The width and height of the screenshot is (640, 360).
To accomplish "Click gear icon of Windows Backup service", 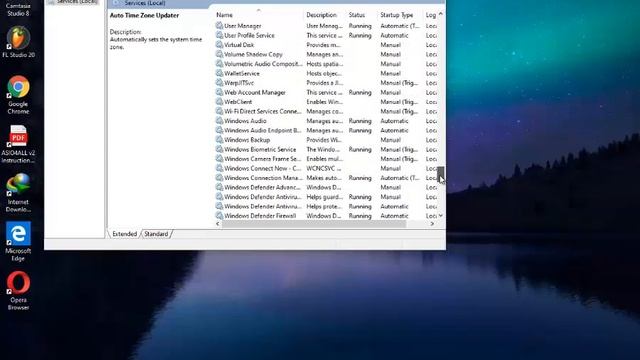I will click(219, 140).
